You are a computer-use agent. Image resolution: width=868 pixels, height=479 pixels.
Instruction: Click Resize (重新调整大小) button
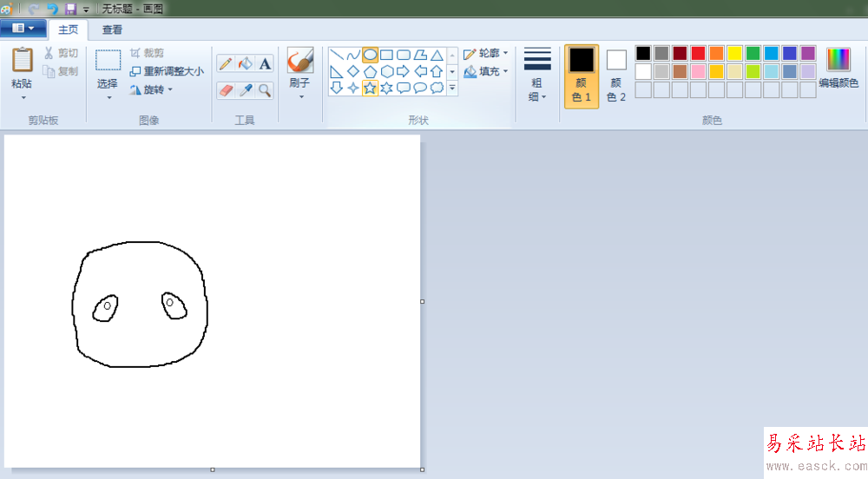click(x=167, y=71)
